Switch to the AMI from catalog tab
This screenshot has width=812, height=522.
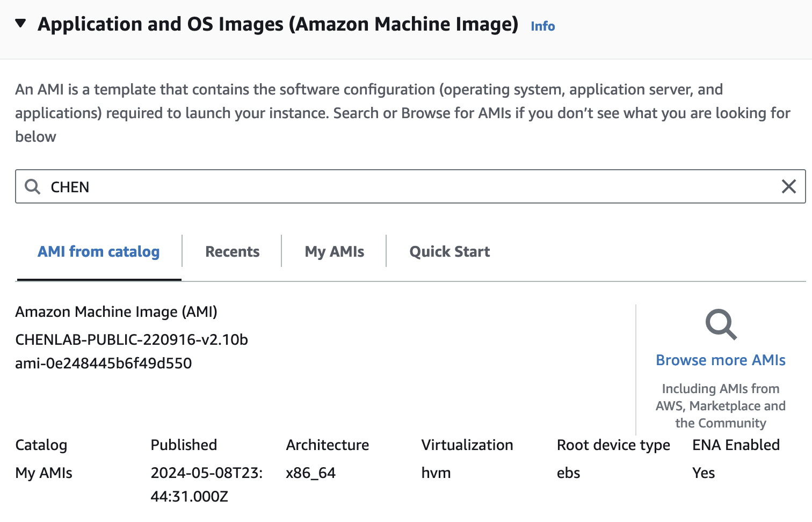[x=99, y=251]
